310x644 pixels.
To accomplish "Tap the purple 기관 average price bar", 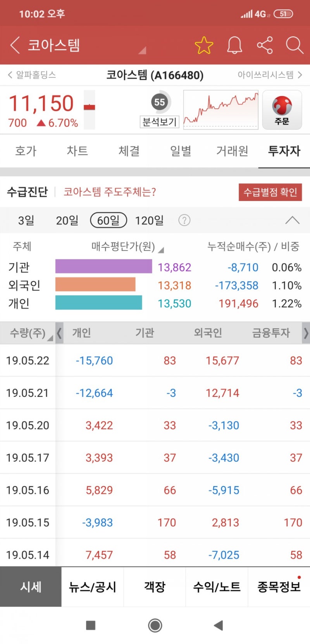I will (x=103, y=266).
